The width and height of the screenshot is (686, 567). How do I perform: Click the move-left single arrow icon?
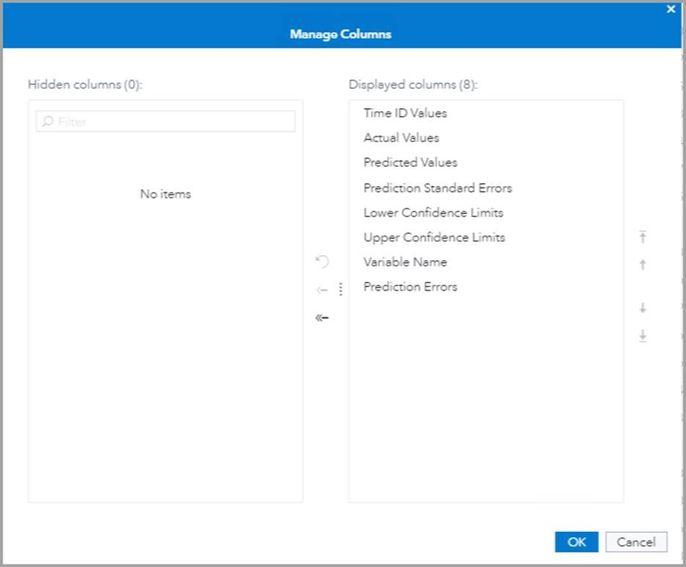(322, 290)
